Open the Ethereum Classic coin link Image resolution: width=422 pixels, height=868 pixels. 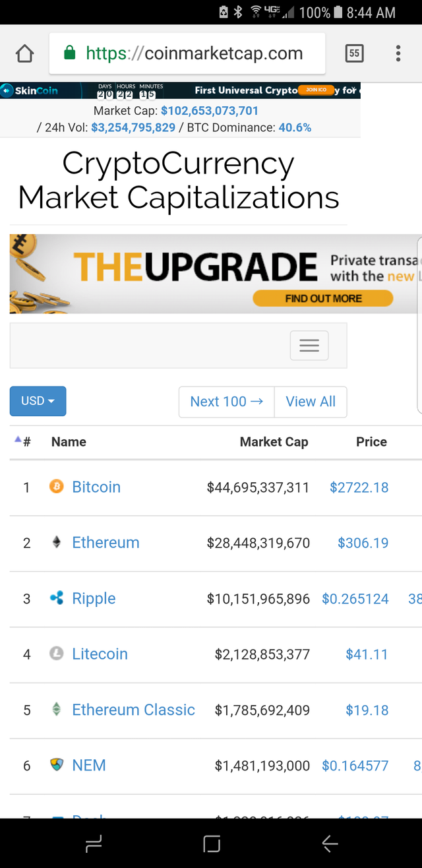133,710
